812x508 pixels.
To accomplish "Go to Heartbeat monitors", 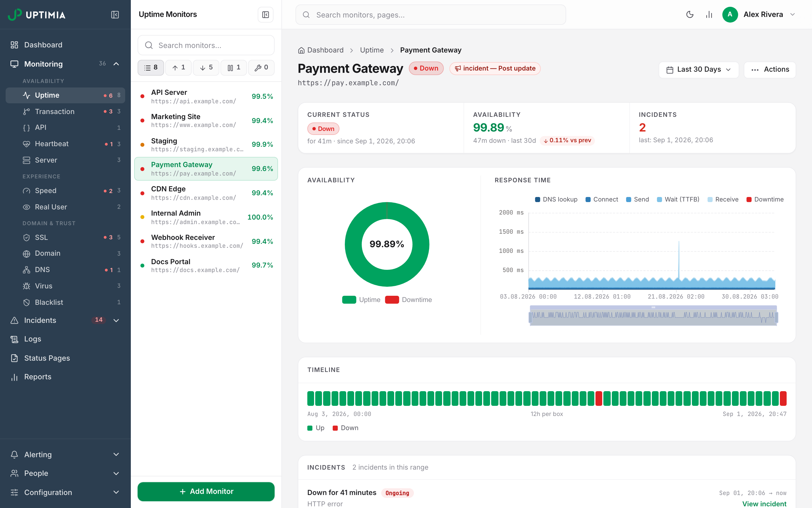I will 65,144.
